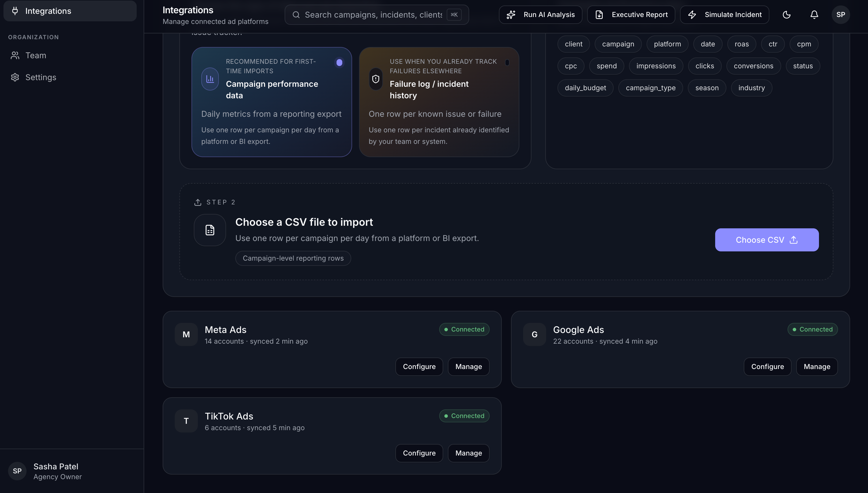Screen dimensions: 868x493
Task: Click the Campaign-level reporting rows tag
Action: [x=293, y=258]
